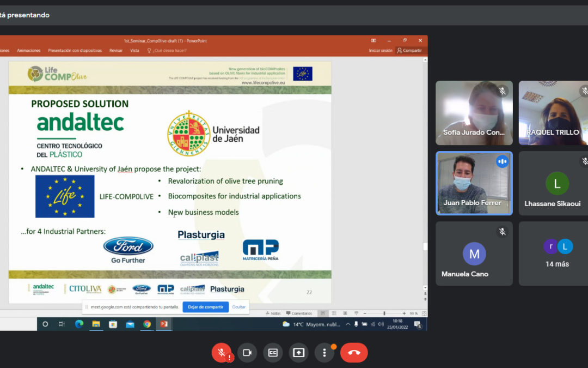Select RAQUEL TRILLO video tile
Screen dimensions: 588x368
pyautogui.click(x=553, y=113)
